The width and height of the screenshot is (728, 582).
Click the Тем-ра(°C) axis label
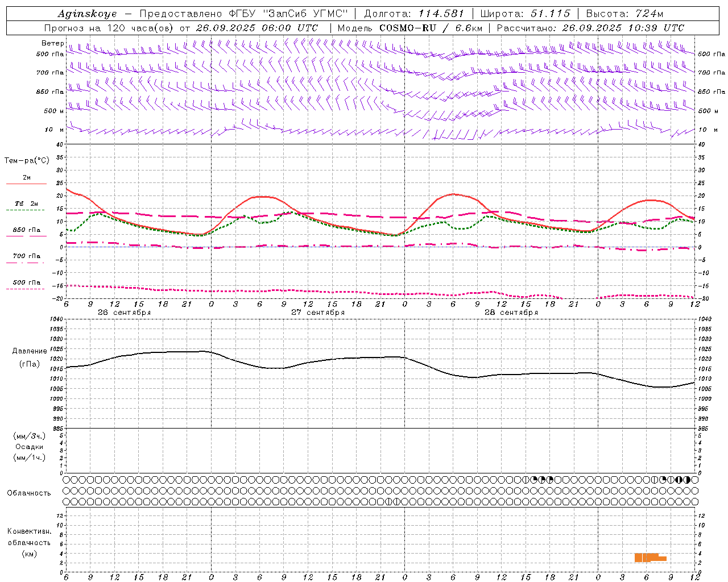(27, 161)
